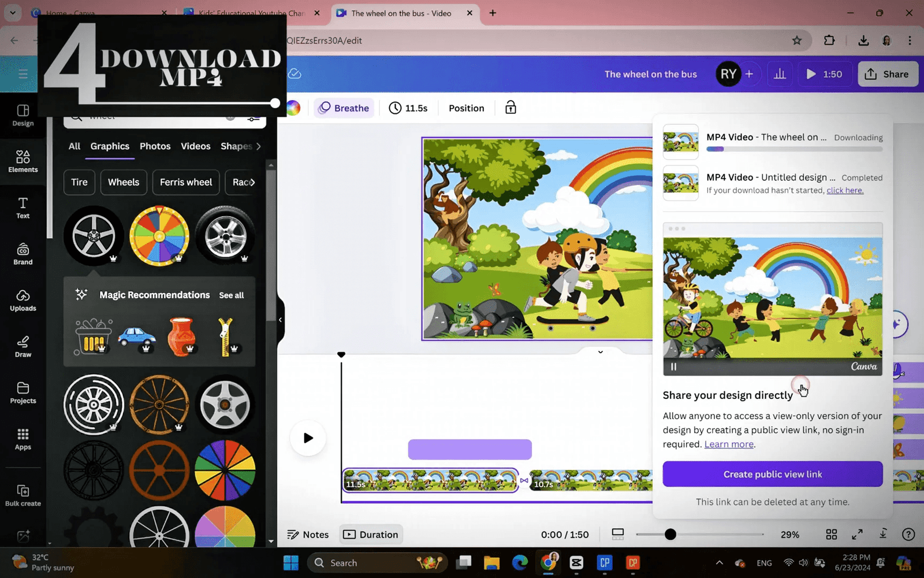
Task: Open Microsoft Edge in taskbar
Action: coord(520,562)
